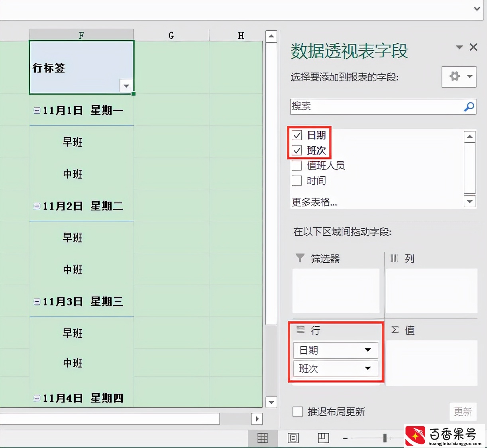Click the 值 values drop area

point(432,363)
